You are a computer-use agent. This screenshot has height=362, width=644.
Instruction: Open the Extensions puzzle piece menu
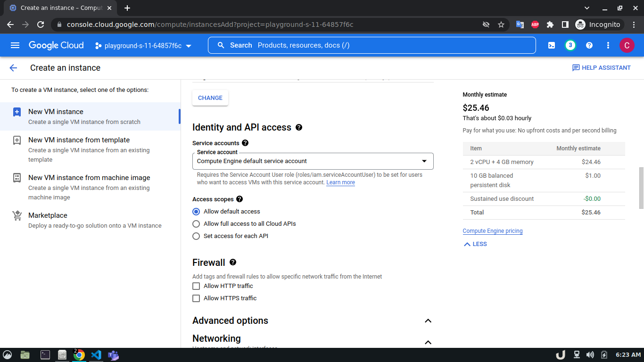[x=550, y=25]
